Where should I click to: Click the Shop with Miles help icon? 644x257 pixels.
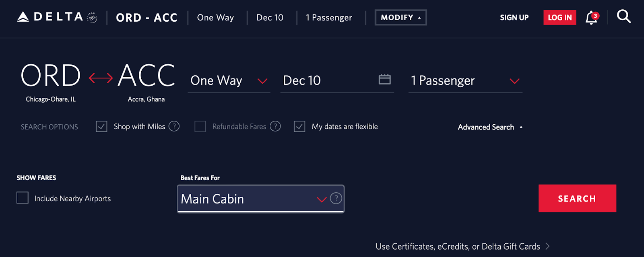(174, 126)
